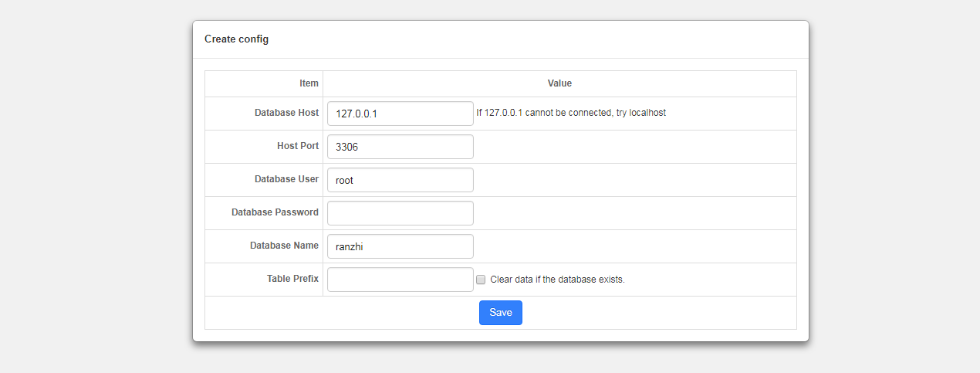Image resolution: width=980 pixels, height=373 pixels.
Task: Click the gray background outside the config panel
Action: pyautogui.click(x=93, y=185)
